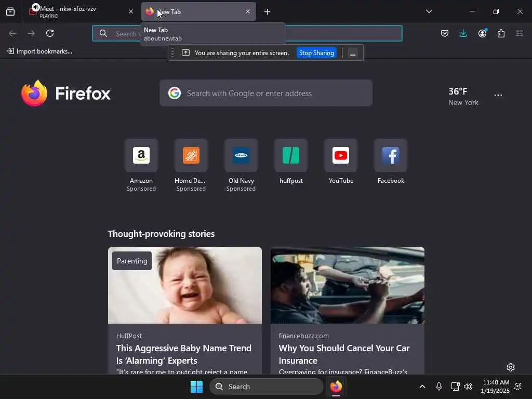Open the Save to Pocket icon
Viewport: 532px width, 399px height.
445,33
